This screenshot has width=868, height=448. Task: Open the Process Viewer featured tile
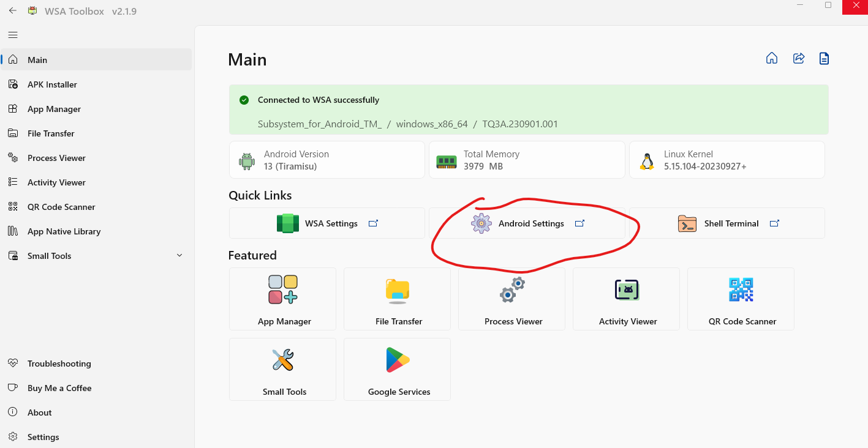[x=512, y=299]
